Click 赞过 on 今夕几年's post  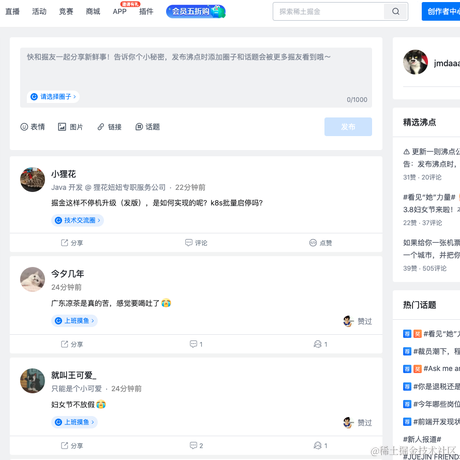click(364, 321)
